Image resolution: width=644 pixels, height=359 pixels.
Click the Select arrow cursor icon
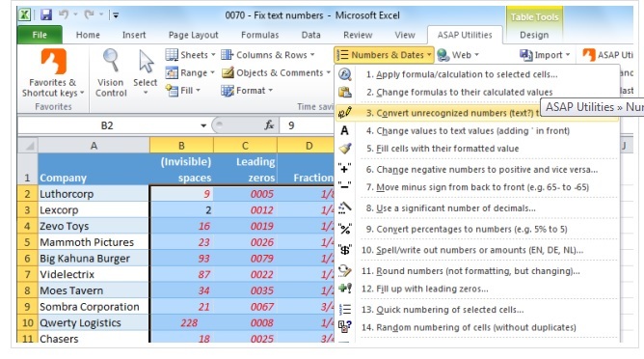(146, 62)
